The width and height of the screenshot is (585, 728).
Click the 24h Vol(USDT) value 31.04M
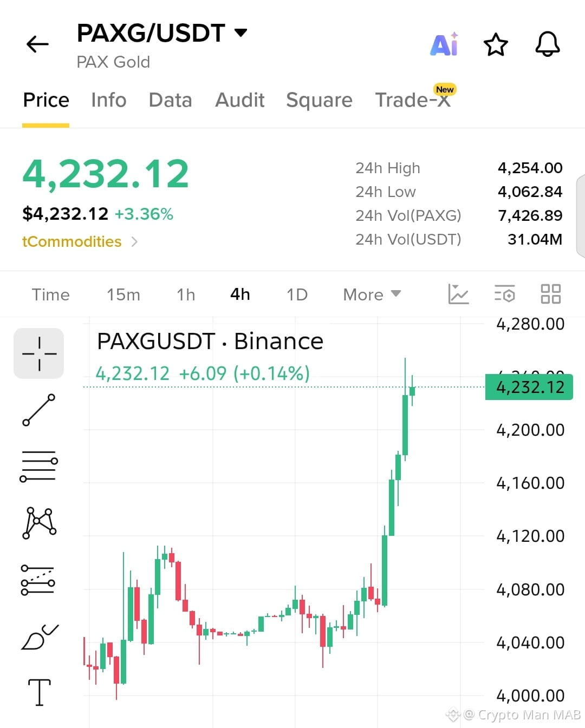[535, 239]
